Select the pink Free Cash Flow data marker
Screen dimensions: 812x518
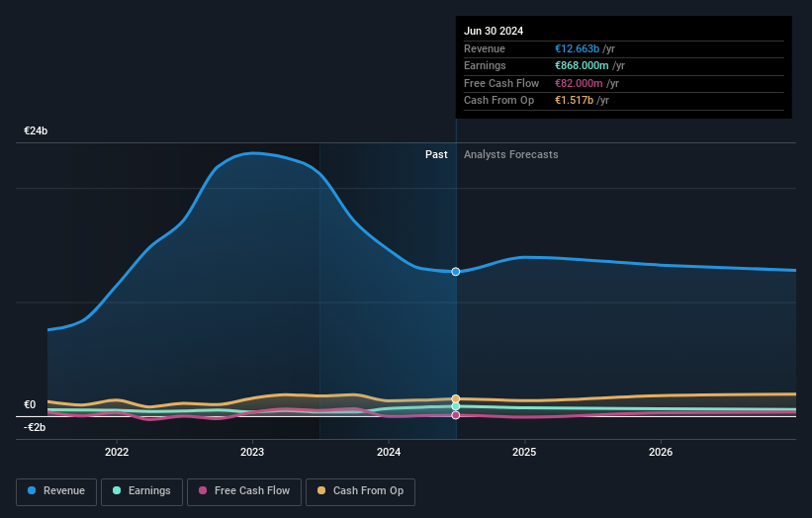[x=456, y=415]
